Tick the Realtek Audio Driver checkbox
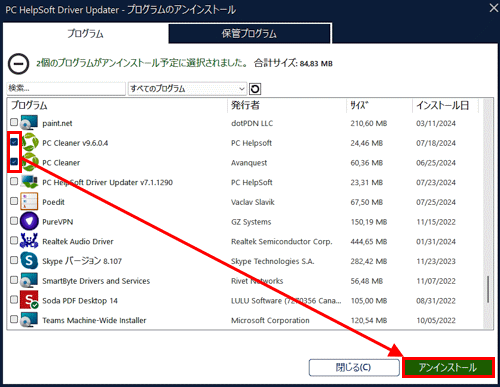500x387 pixels. point(14,240)
